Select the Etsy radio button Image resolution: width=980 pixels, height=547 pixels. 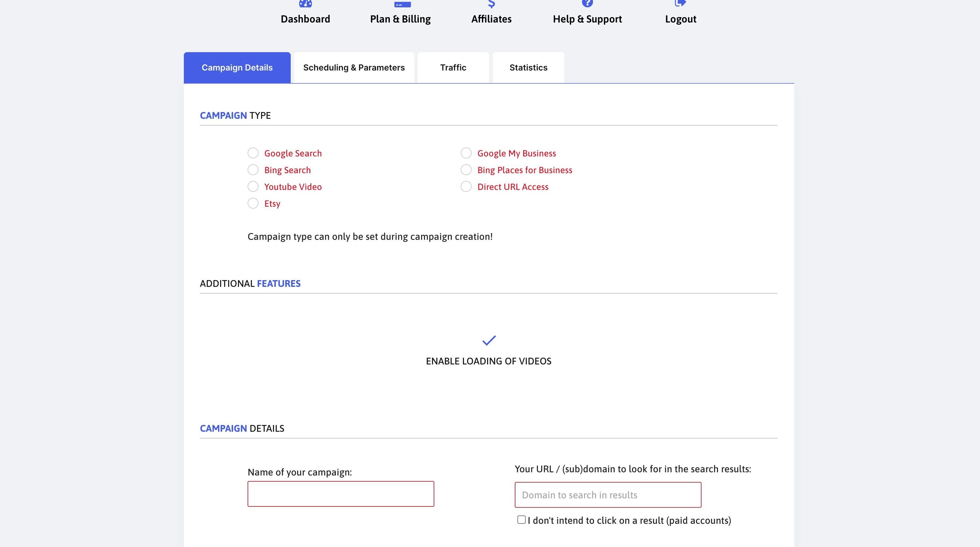point(253,203)
